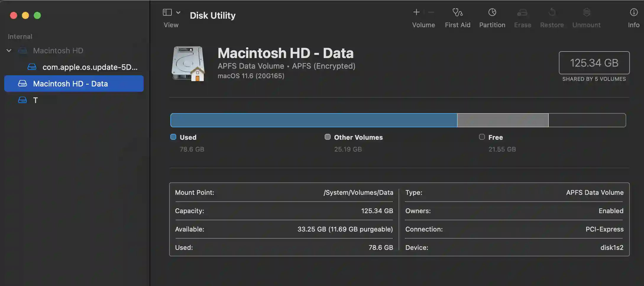The width and height of the screenshot is (644, 286).
Task: Click the Erase drive icon
Action: [522, 12]
